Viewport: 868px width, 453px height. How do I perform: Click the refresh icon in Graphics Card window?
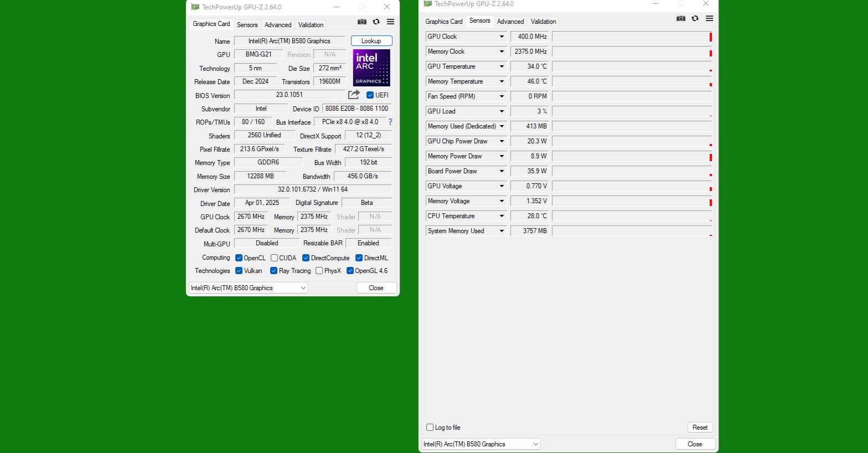[376, 22]
